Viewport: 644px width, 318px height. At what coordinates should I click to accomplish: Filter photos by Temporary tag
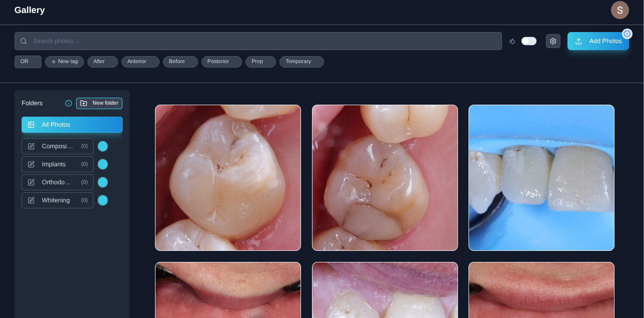301,62
